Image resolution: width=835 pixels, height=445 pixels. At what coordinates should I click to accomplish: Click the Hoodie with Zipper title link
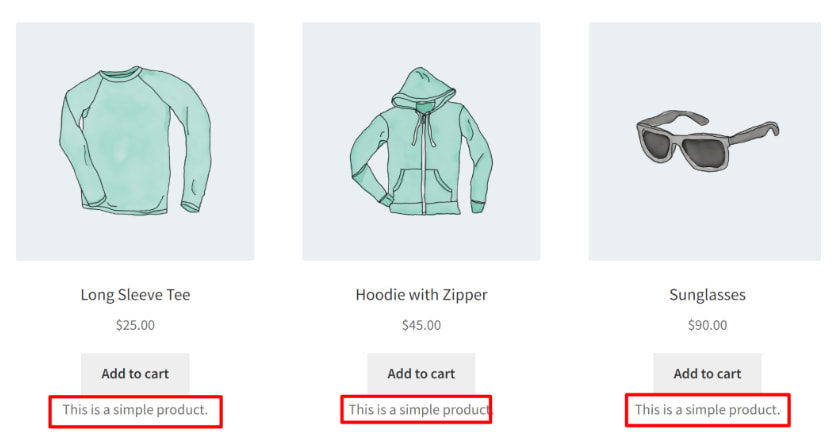coord(421,294)
